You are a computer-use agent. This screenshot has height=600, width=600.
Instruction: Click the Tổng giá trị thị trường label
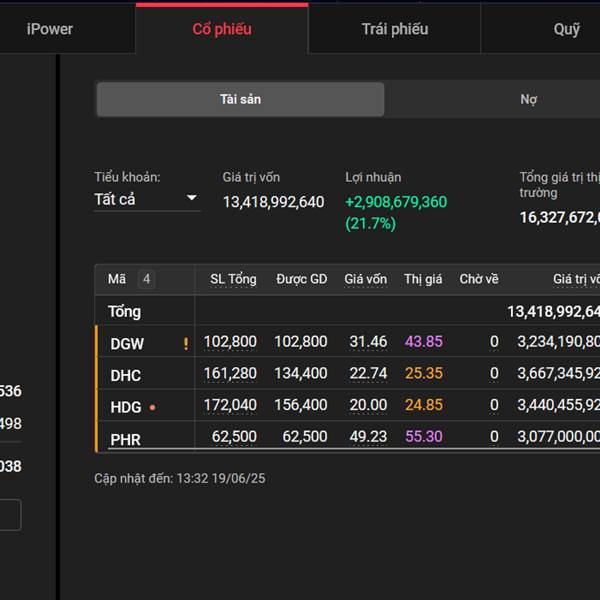coord(559,184)
